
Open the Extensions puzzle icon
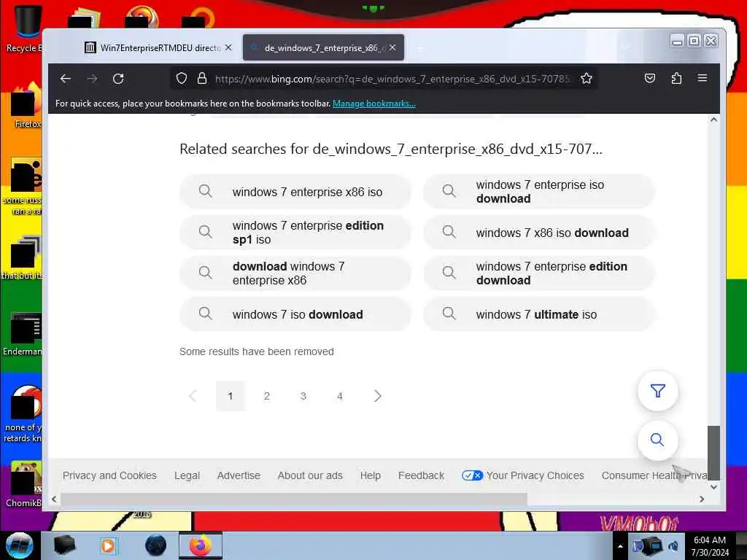pyautogui.click(x=676, y=79)
